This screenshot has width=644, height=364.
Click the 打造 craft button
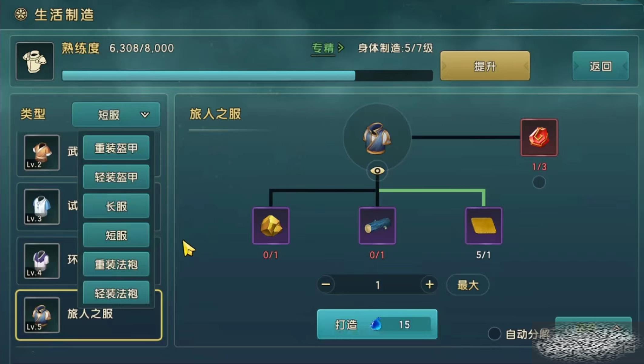pyautogui.click(x=377, y=324)
